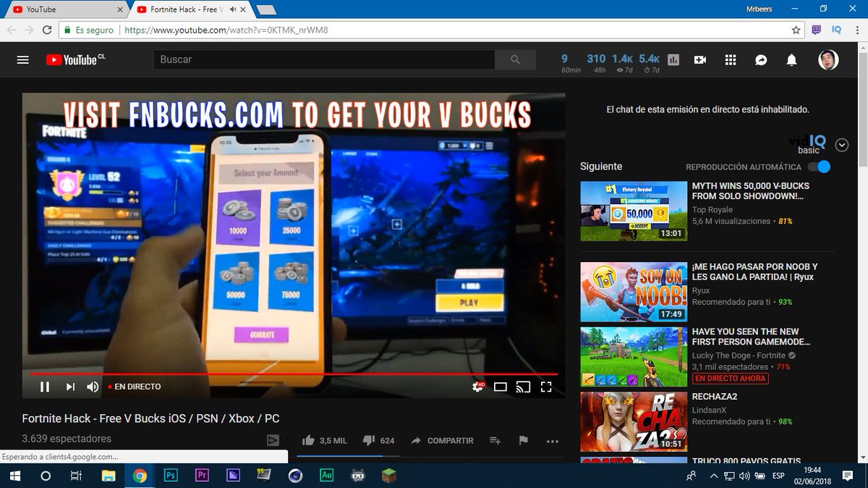Select the Fortnite Hack tab
Viewport: 868px width, 488px height.
click(x=190, y=9)
